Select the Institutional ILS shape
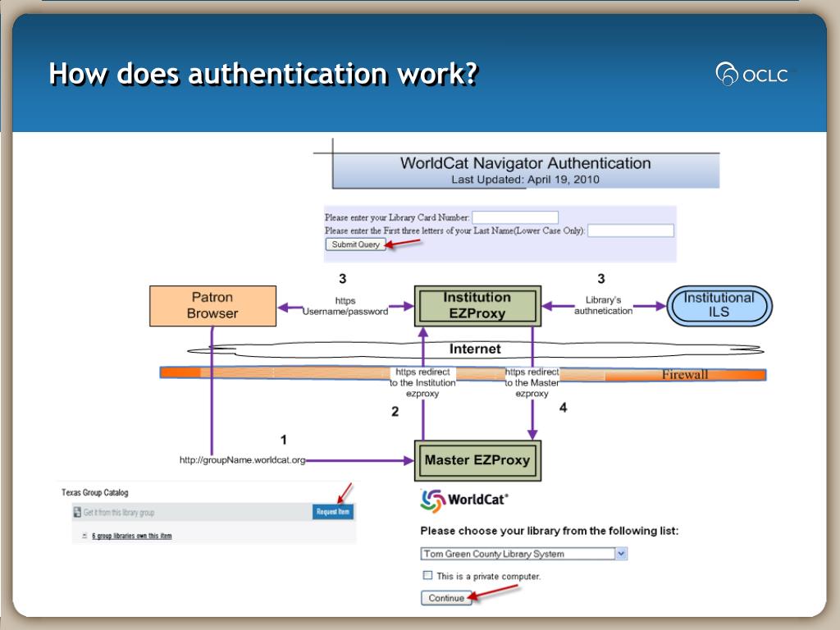The image size is (840, 630). click(719, 306)
